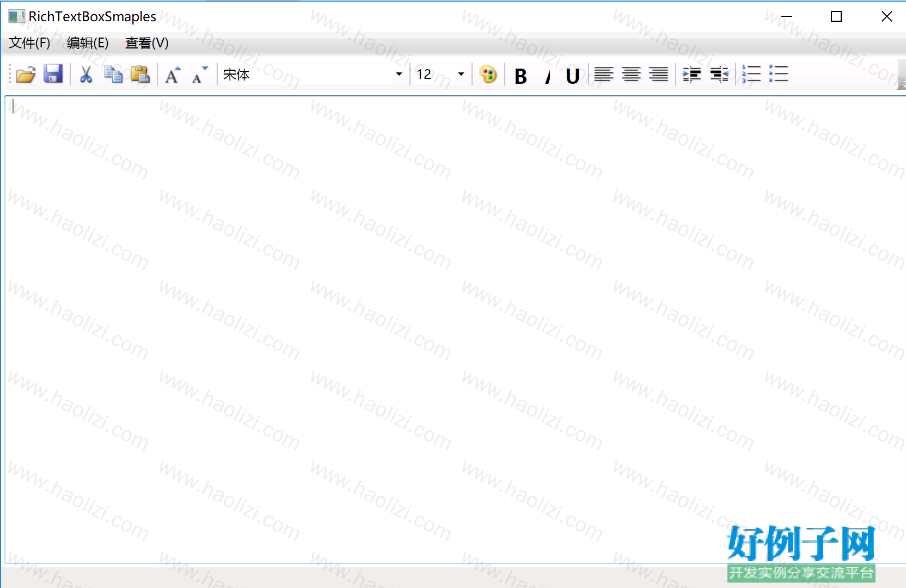Toggle italic formatting

point(548,76)
